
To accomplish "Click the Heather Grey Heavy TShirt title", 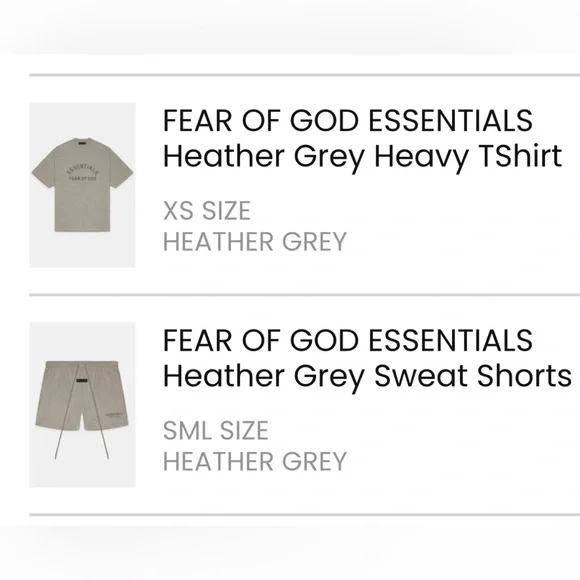I will 362,156.
